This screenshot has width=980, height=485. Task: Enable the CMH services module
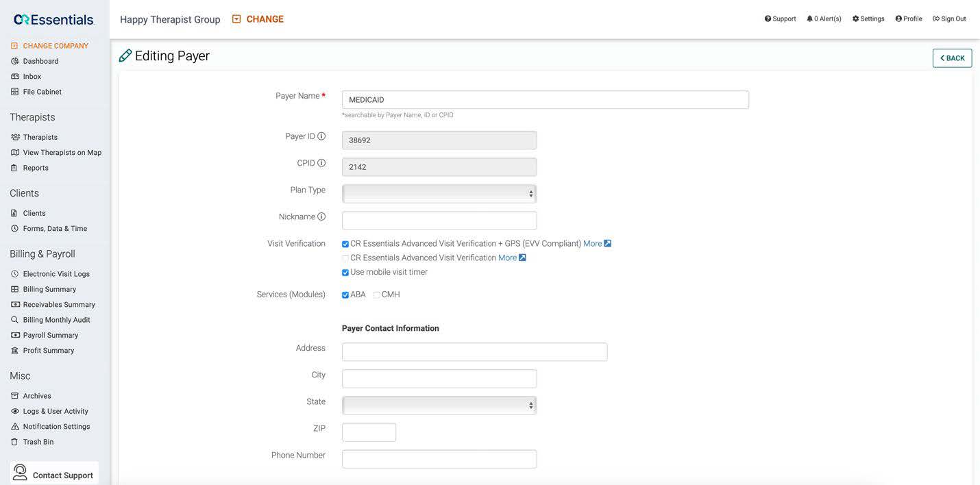point(376,294)
